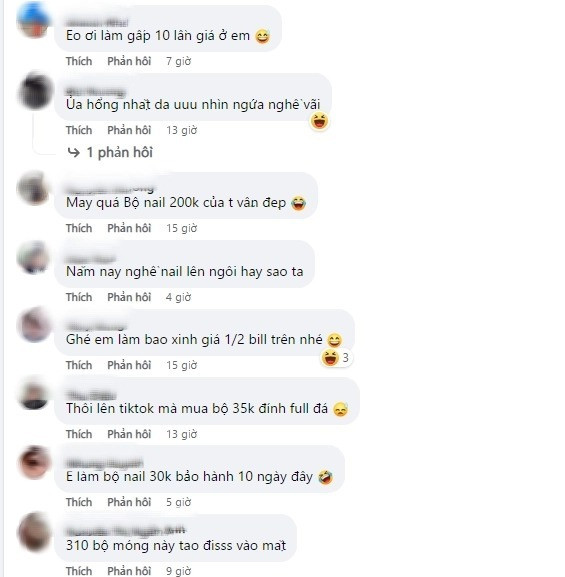The image size is (565, 577).
Task: Open the haha reaction on "hồng nhạt" comment
Action: 319,121
